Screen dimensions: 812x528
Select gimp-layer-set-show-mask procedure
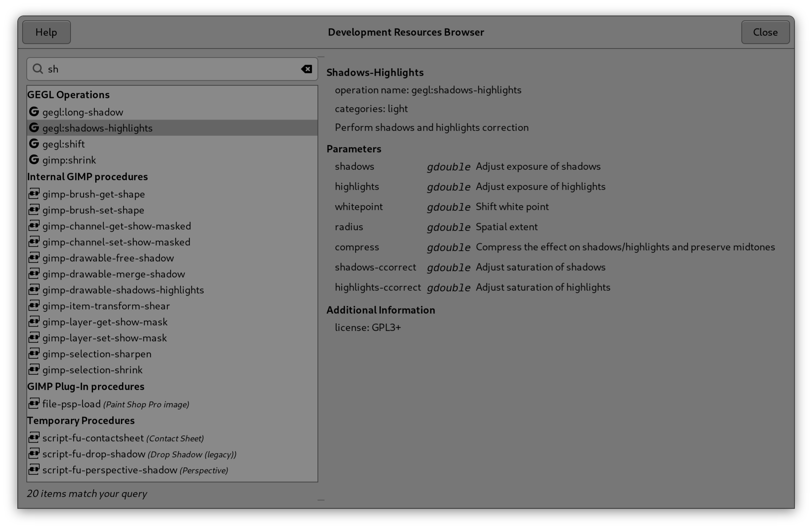[x=172, y=338]
